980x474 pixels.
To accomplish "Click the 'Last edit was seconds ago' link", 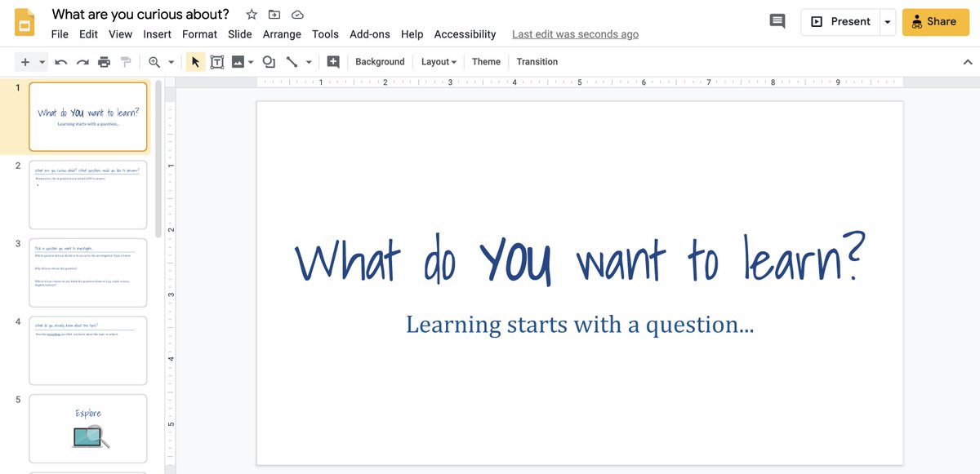I will (x=575, y=34).
